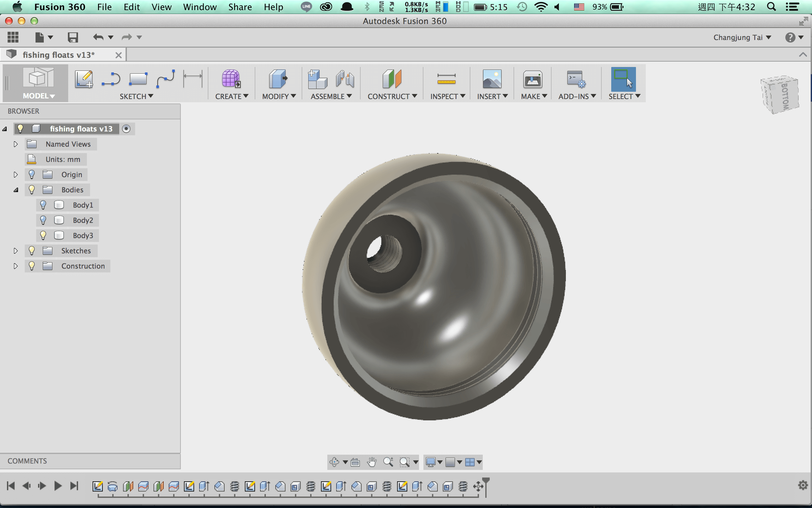Open the File menu
Image resolution: width=812 pixels, height=508 pixels.
104,7
